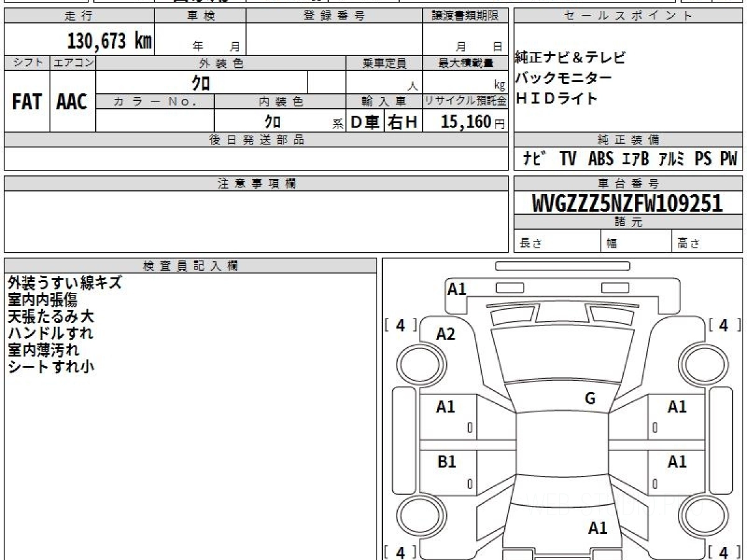Image resolution: width=747 pixels, height=560 pixels.
Task: Select the D車 cell
Action: pyautogui.click(x=365, y=122)
